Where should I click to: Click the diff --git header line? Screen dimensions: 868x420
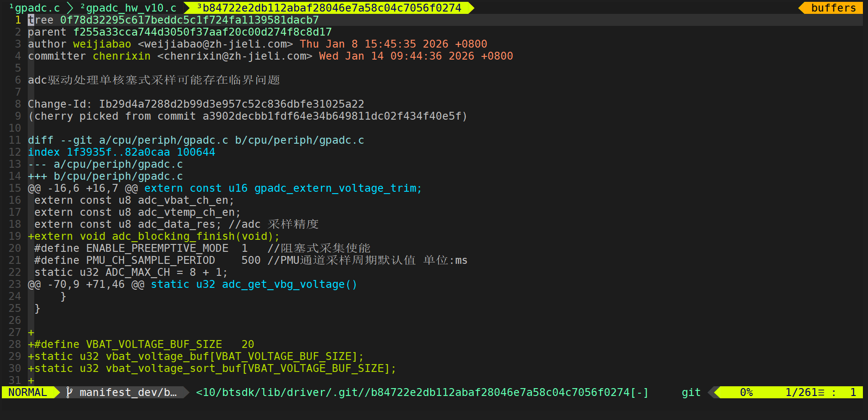pyautogui.click(x=196, y=140)
